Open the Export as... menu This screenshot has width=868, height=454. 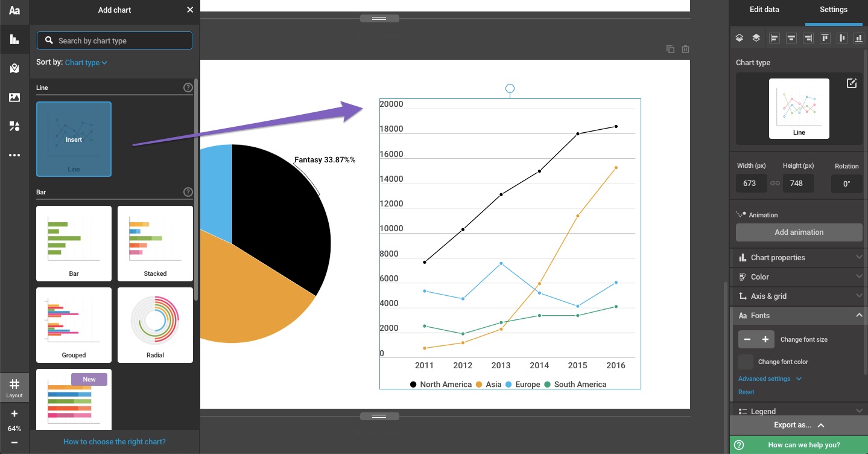tap(799, 425)
